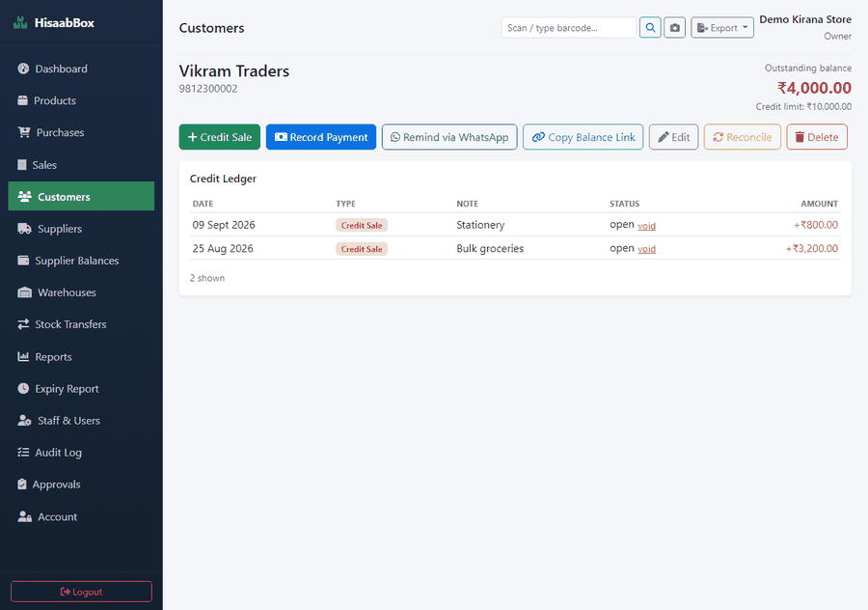Click the Vikram Traders heading
868x610 pixels.
pos(234,70)
